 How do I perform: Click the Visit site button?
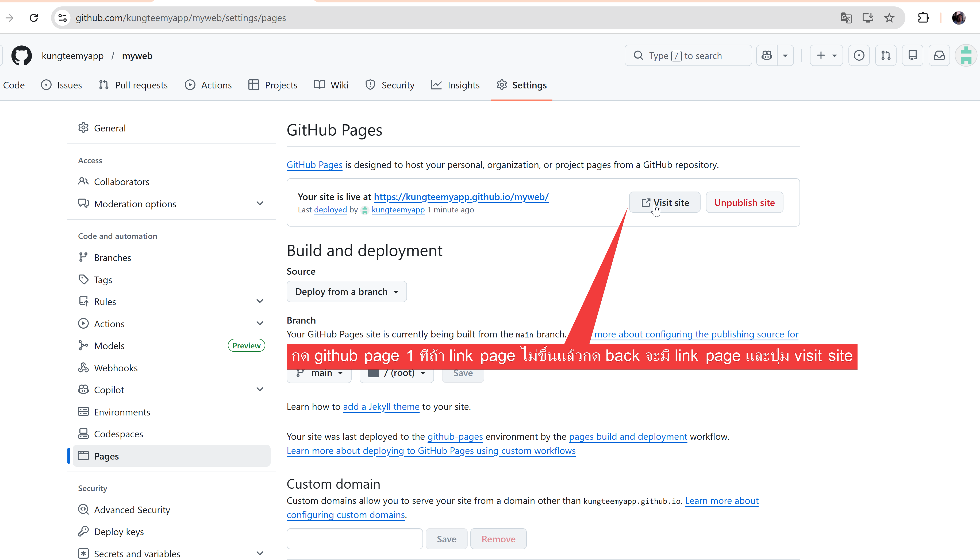665,203
